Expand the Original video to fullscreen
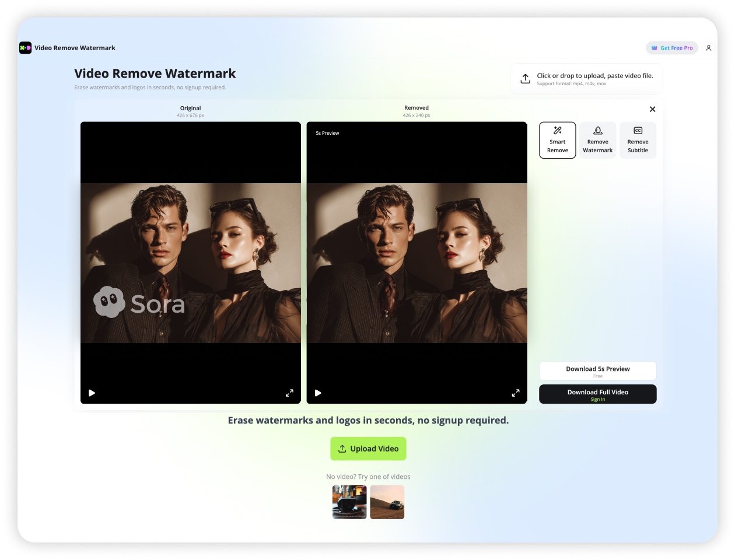Viewport: 735px width, 560px height. [289, 393]
